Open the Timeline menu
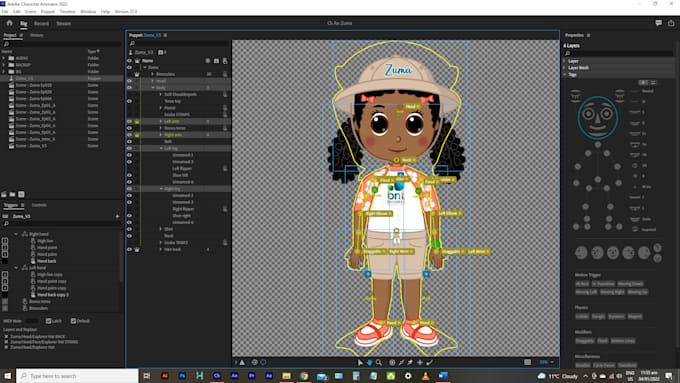This screenshot has width=680, height=383. [x=67, y=12]
